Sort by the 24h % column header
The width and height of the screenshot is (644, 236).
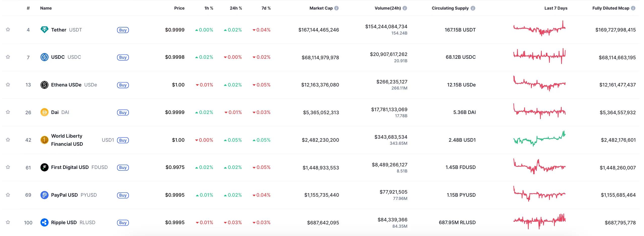point(236,8)
